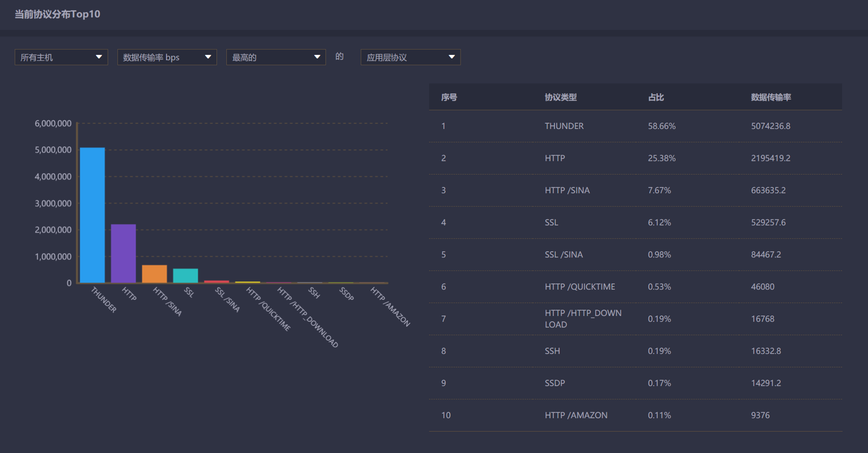
Task: Click the HTTP /QUICKTIME x-axis label
Action: (x=269, y=309)
